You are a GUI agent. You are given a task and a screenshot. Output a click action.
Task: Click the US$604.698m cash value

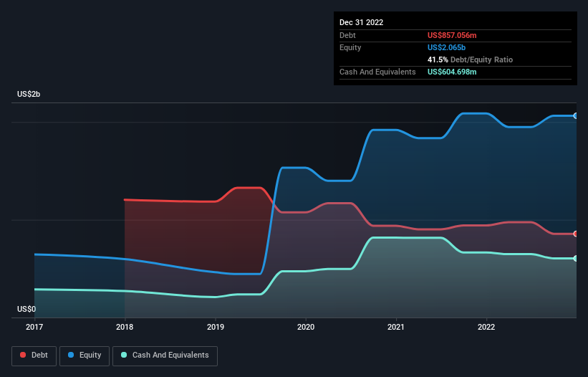[x=452, y=72]
